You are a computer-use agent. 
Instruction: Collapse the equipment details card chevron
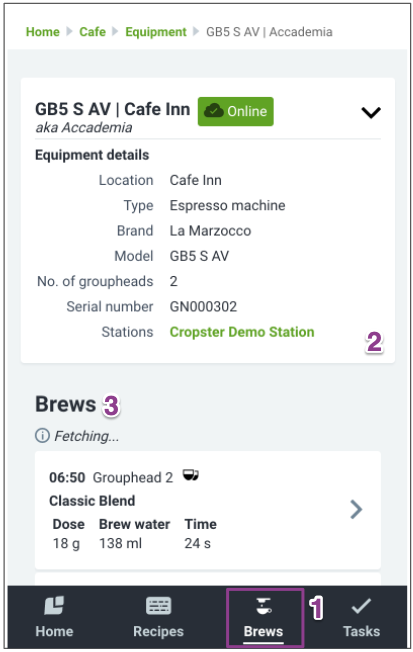pyautogui.click(x=371, y=112)
